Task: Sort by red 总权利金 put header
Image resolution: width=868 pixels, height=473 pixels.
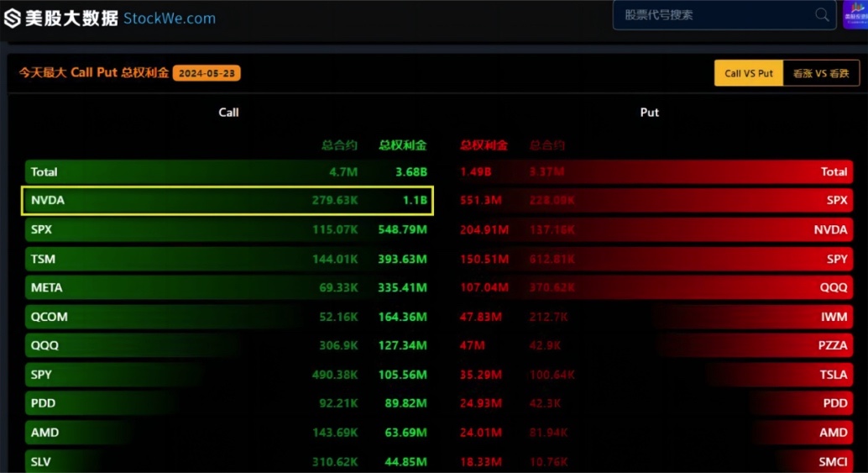Action: coord(484,145)
